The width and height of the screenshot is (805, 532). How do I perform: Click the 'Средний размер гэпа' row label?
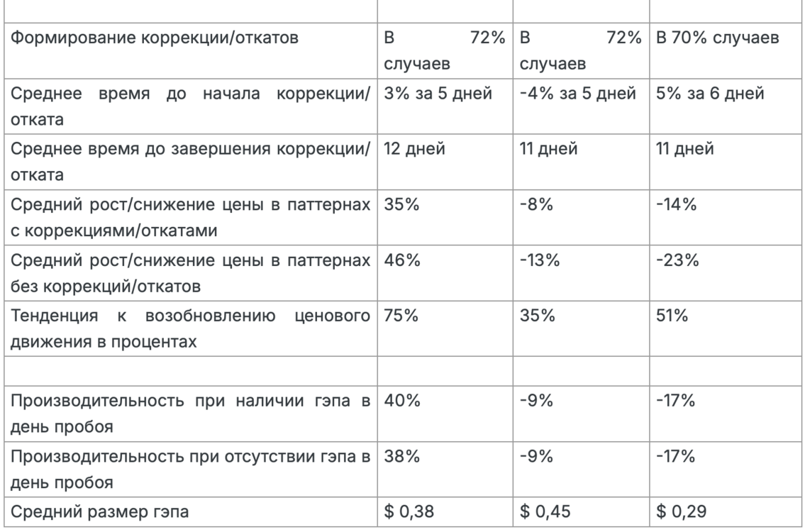[99, 511]
